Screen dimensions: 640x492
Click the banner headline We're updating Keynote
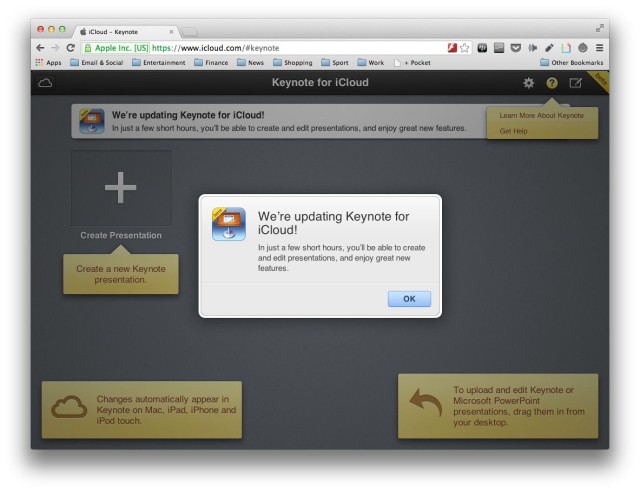pyautogui.click(x=188, y=115)
